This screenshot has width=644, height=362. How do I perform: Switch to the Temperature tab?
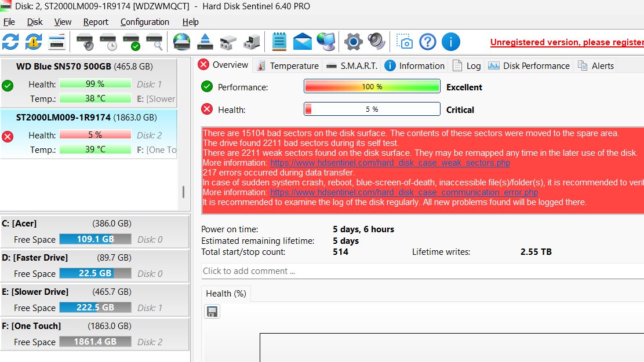tap(288, 65)
